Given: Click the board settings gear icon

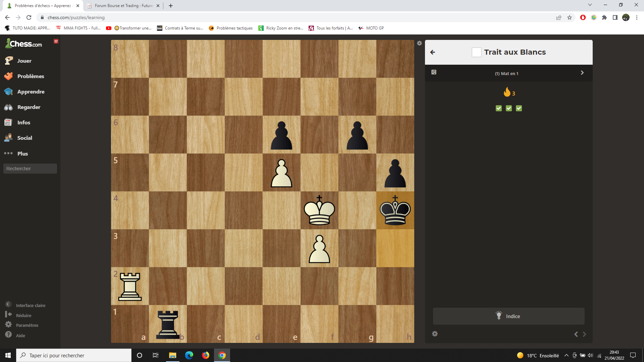Looking at the screenshot, I should [x=419, y=43].
